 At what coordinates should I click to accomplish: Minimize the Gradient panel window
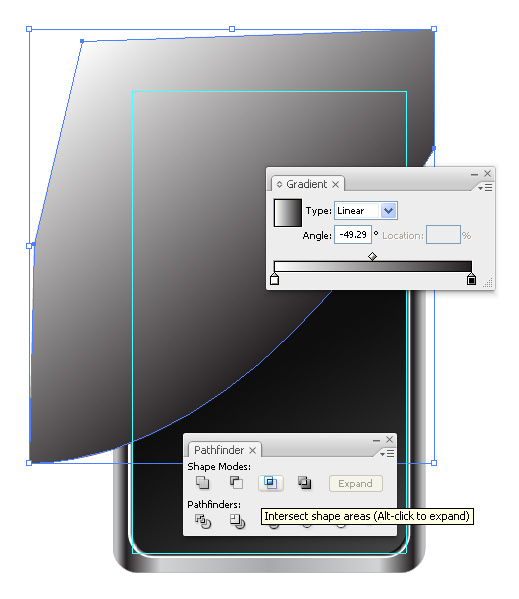click(x=474, y=174)
